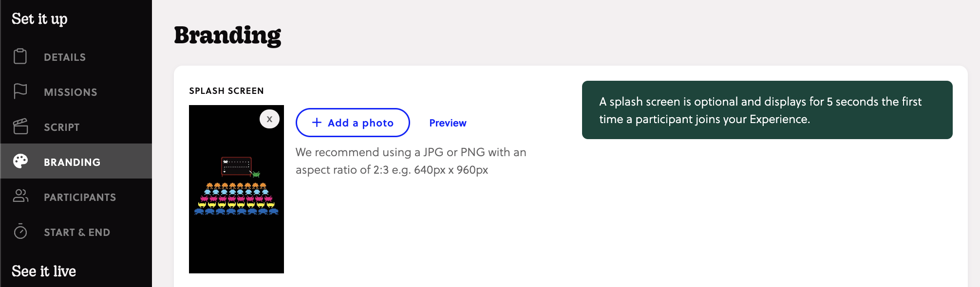Open the DETAILS section

65,56
